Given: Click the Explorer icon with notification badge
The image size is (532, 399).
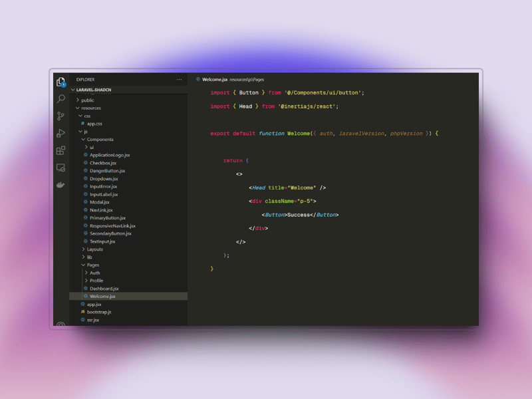Looking at the screenshot, I should [x=61, y=81].
